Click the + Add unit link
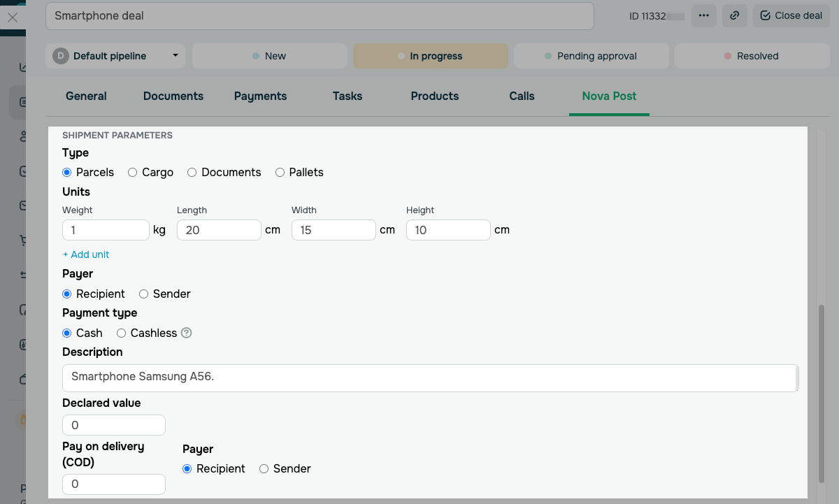The image size is (839, 504). [x=86, y=254]
